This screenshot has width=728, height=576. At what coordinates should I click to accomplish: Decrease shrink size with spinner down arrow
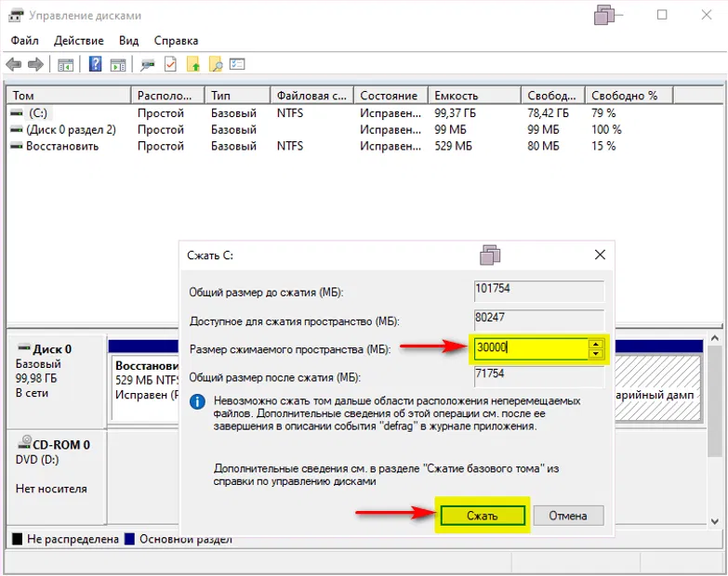click(596, 354)
